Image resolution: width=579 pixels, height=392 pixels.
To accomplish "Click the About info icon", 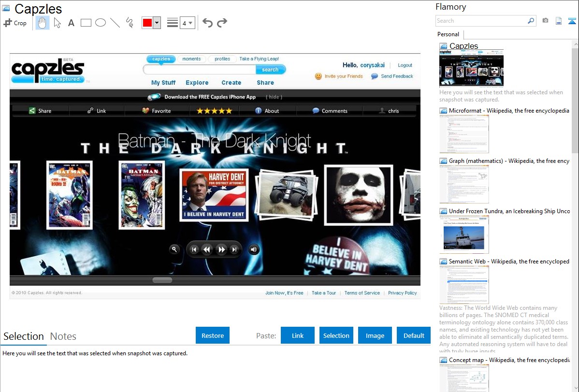I will pos(259,111).
